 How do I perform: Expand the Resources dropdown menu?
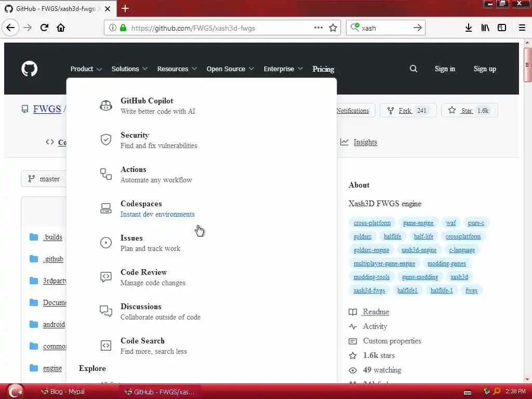[177, 69]
